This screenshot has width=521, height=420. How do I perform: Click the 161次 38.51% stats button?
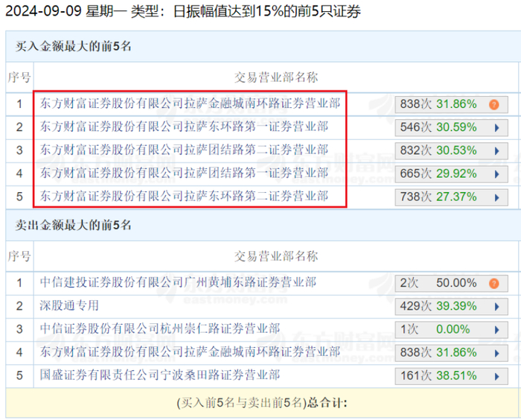[x=451, y=376]
